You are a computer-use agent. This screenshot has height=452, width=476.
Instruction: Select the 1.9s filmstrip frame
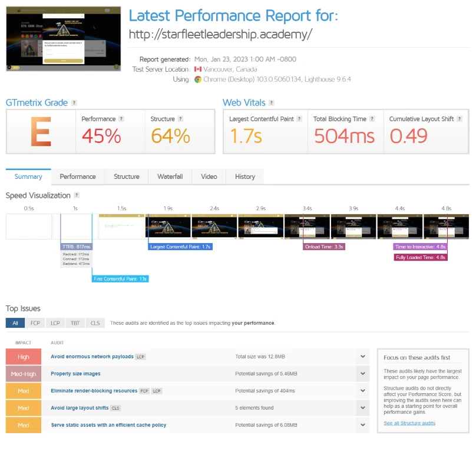[168, 227]
